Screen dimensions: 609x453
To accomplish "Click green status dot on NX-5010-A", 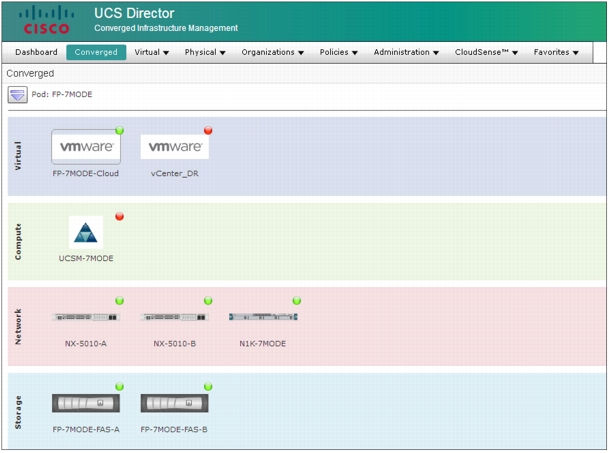I will [x=120, y=301].
